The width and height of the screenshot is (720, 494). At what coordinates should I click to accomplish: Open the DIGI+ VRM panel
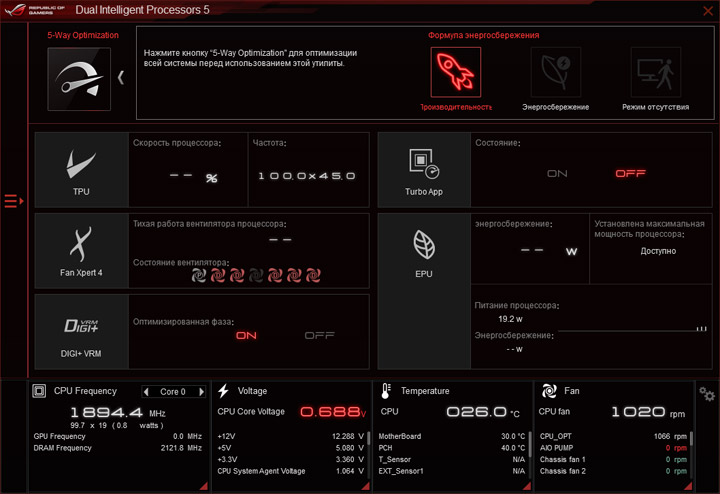click(82, 331)
